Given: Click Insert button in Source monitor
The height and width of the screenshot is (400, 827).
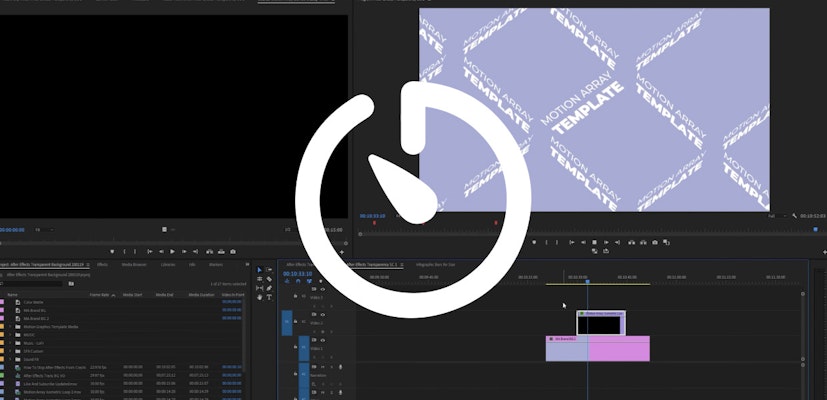Looking at the screenshot, I should 209,252.
